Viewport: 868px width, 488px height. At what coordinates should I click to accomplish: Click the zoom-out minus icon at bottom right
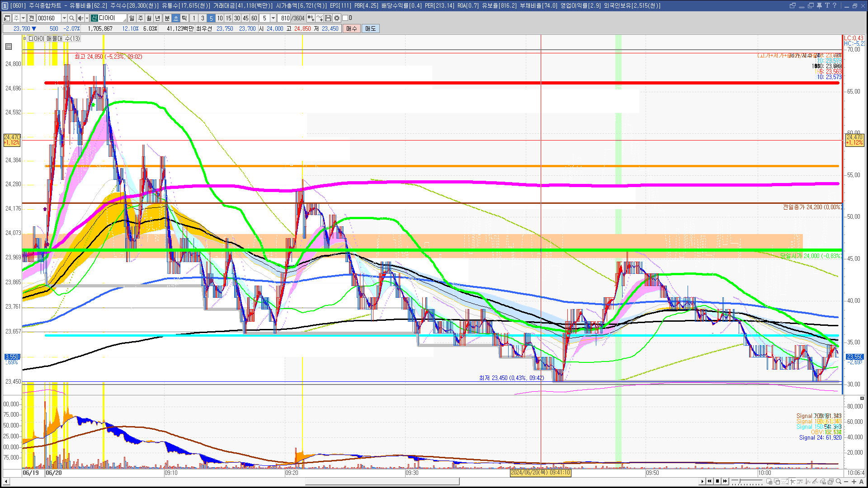point(846,482)
